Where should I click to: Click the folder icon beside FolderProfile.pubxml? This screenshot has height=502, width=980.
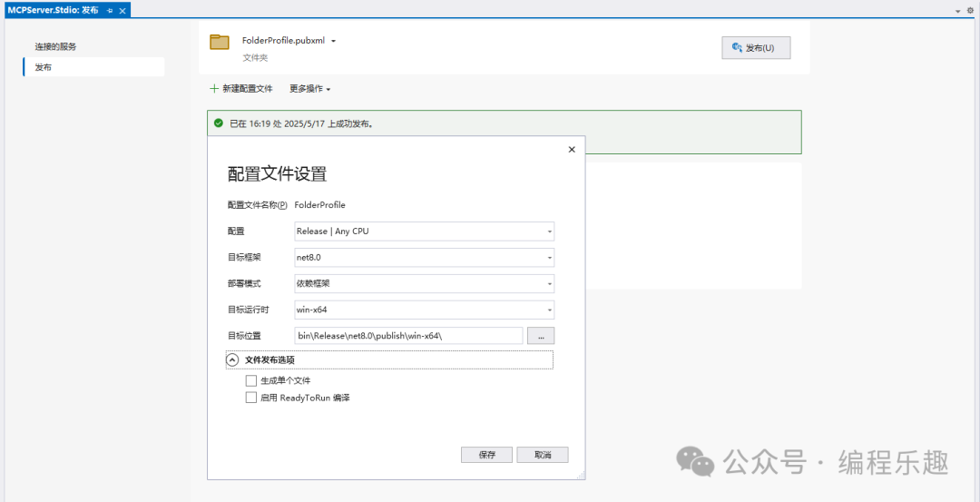pyautogui.click(x=220, y=42)
